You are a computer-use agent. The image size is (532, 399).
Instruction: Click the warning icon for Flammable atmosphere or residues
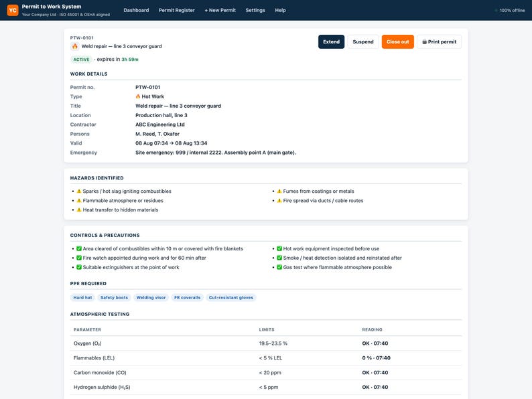pos(79,201)
